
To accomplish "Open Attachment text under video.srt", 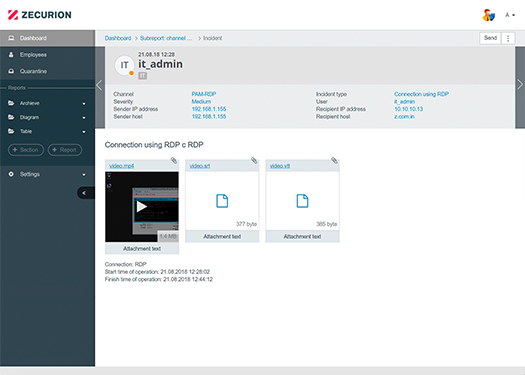I will click(222, 236).
